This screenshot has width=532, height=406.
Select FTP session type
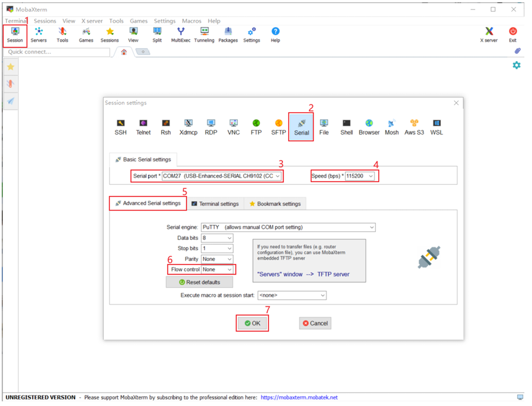pos(256,127)
